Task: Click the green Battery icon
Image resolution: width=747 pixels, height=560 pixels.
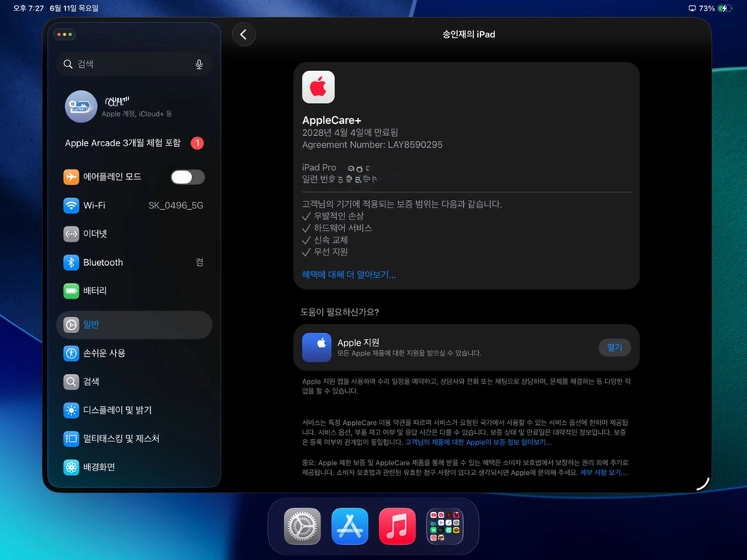Action: tap(71, 290)
